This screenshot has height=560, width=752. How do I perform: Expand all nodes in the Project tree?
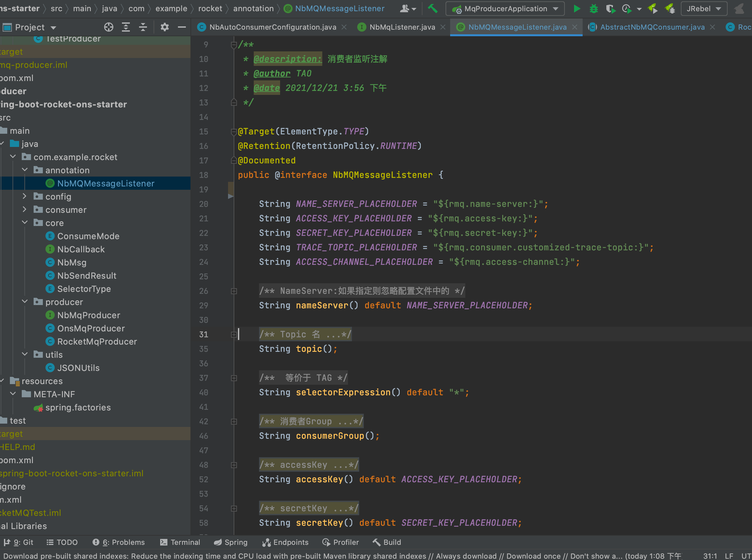click(x=126, y=27)
